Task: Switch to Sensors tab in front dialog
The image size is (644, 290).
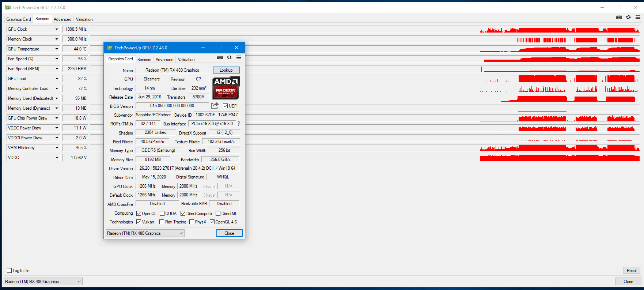Action: (x=144, y=60)
